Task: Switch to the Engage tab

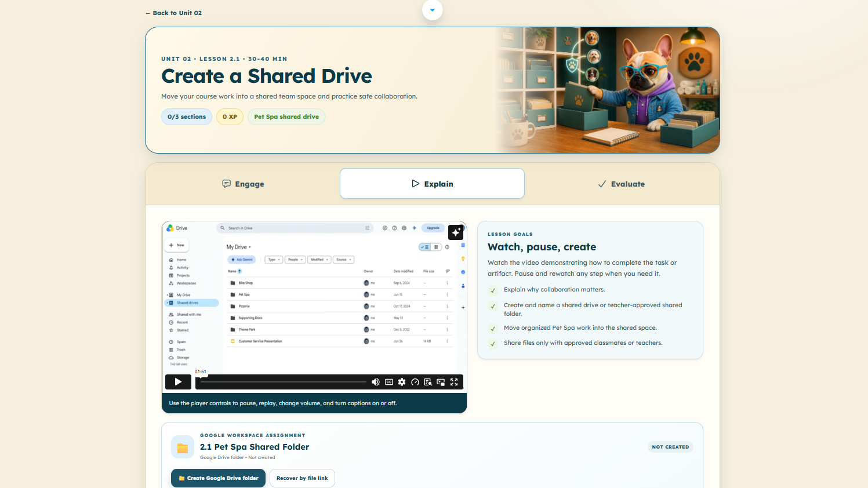Action: tap(243, 184)
